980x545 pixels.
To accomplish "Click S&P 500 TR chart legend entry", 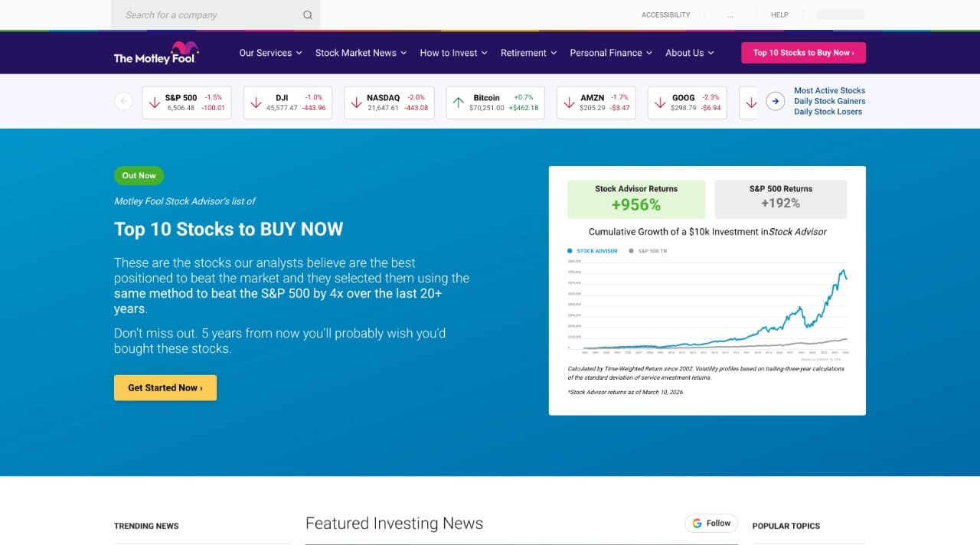I will click(x=648, y=251).
